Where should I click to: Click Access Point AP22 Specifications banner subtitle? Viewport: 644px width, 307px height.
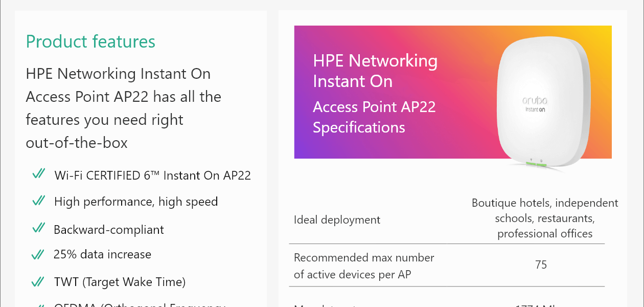374,117
